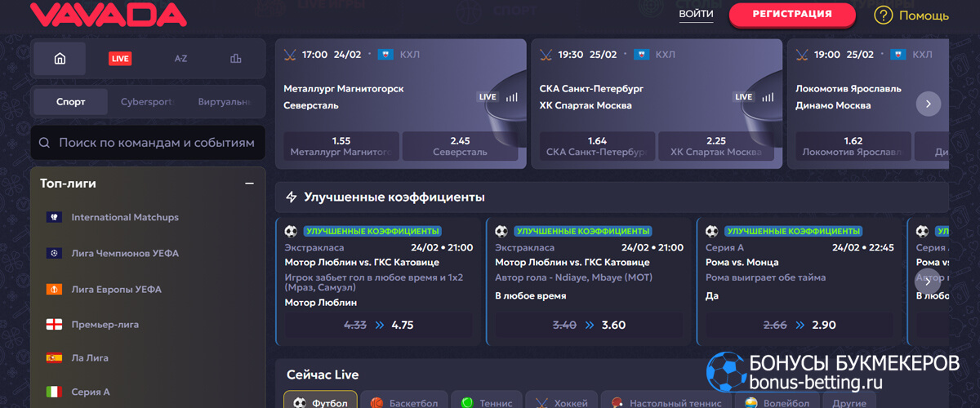The width and height of the screenshot is (980, 408).
Task: Select Волейбол live sport tab
Action: click(777, 402)
